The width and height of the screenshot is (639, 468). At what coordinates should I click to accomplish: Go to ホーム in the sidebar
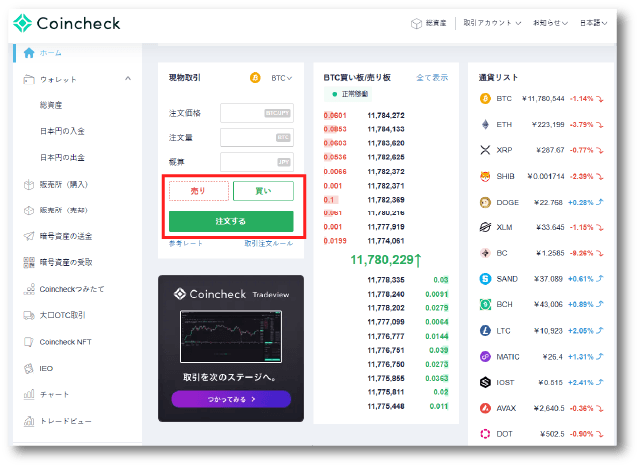tap(50, 53)
